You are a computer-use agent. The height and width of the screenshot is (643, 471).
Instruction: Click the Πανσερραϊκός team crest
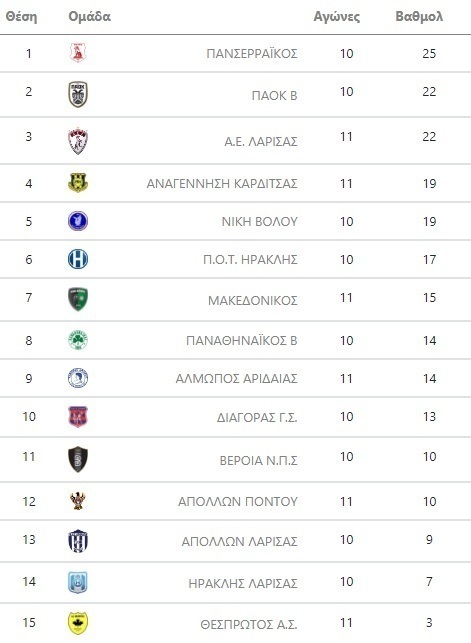click(x=77, y=53)
